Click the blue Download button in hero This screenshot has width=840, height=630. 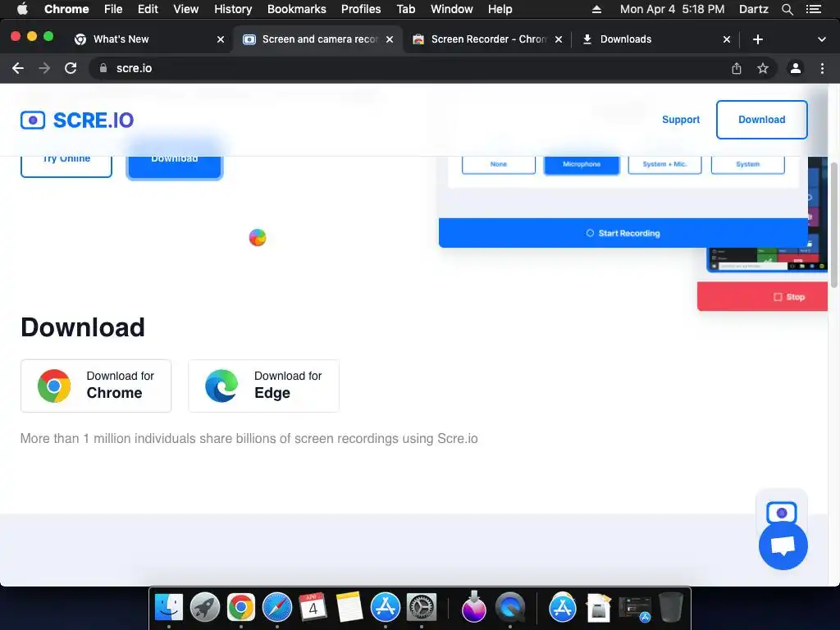174,166
